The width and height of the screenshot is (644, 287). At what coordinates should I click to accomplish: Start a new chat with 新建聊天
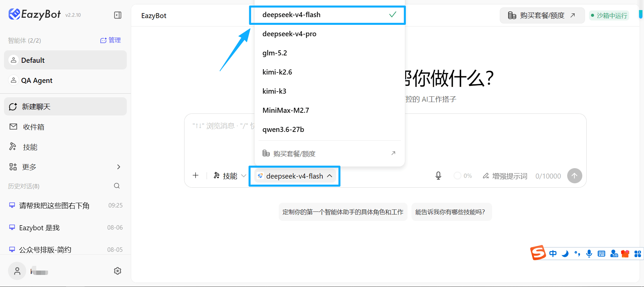point(65,106)
